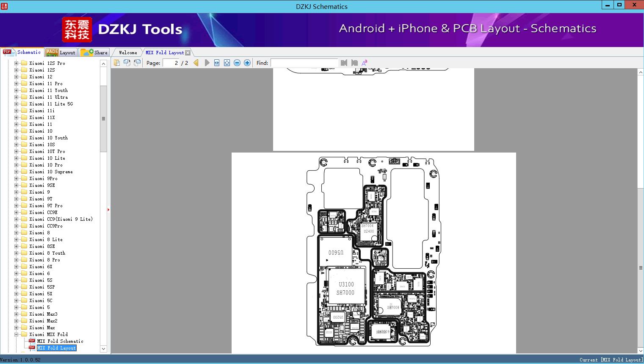The height and width of the screenshot is (364, 644).
Task: Find the previous search match
Action: click(344, 63)
